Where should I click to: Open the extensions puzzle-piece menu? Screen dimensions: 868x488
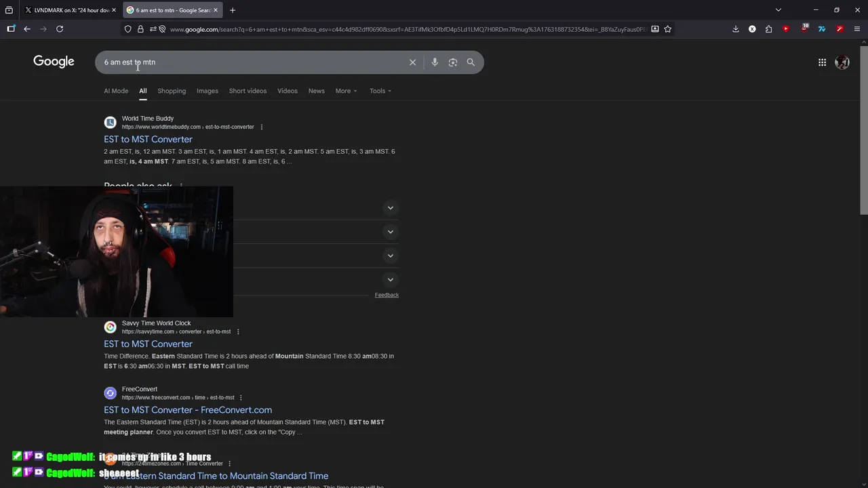[x=768, y=29]
